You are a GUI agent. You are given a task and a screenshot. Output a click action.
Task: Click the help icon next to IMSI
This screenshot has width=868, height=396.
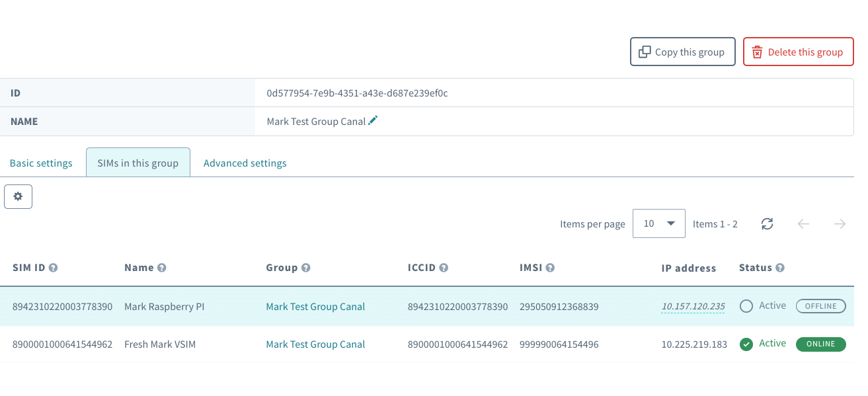[x=550, y=268]
